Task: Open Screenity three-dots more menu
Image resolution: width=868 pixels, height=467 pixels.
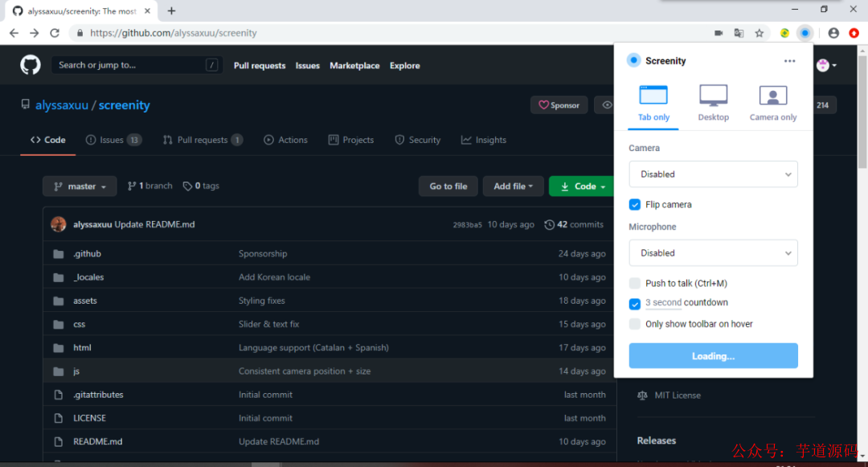Action: [789, 61]
